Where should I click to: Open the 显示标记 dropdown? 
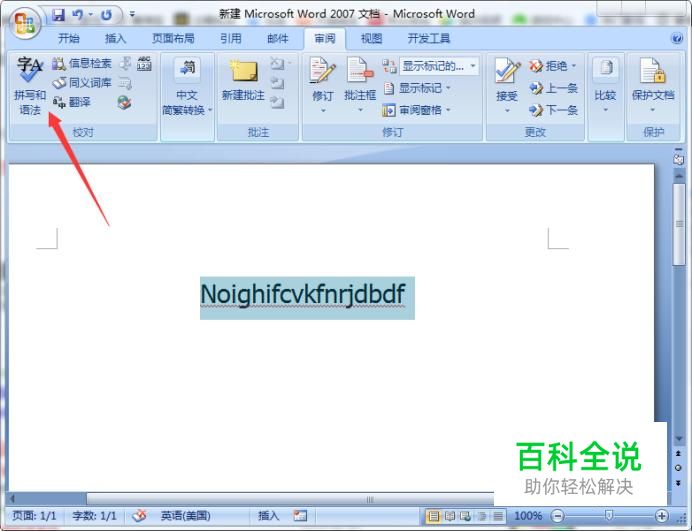tap(417, 88)
